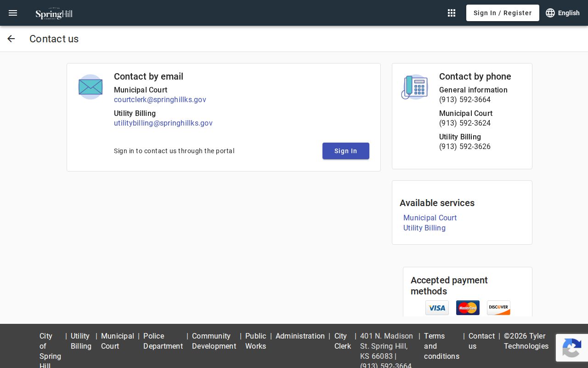Click the Available services heading
Screen dimensions: 588x368
click(x=437, y=203)
